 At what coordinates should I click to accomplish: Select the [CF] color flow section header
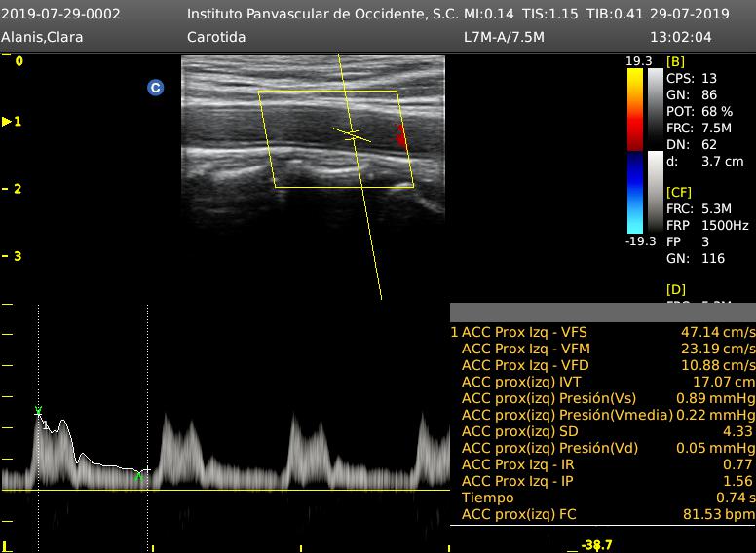coord(679,192)
